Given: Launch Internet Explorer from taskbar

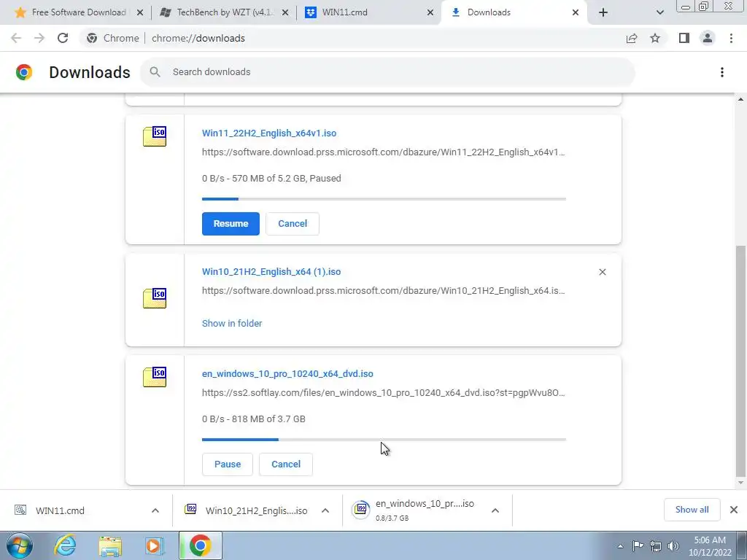Looking at the screenshot, I should pyautogui.click(x=65, y=545).
